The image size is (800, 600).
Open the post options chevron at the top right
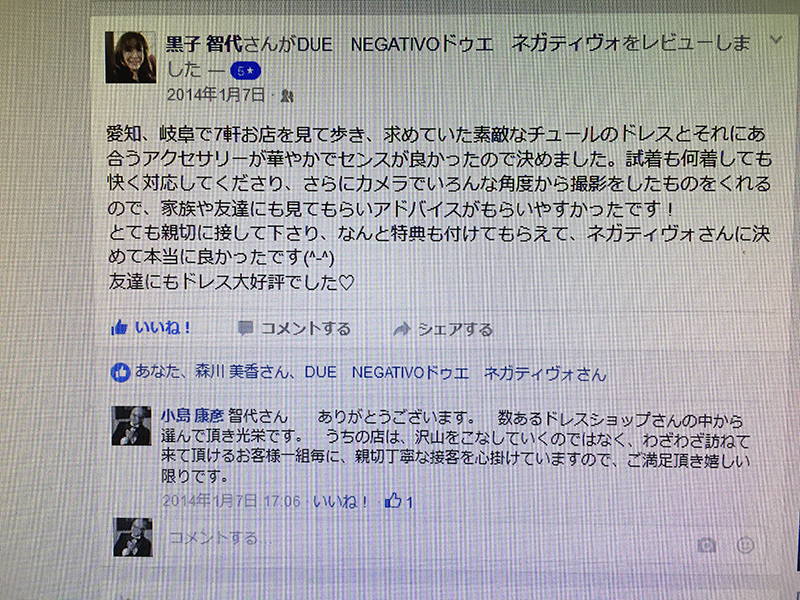776,39
